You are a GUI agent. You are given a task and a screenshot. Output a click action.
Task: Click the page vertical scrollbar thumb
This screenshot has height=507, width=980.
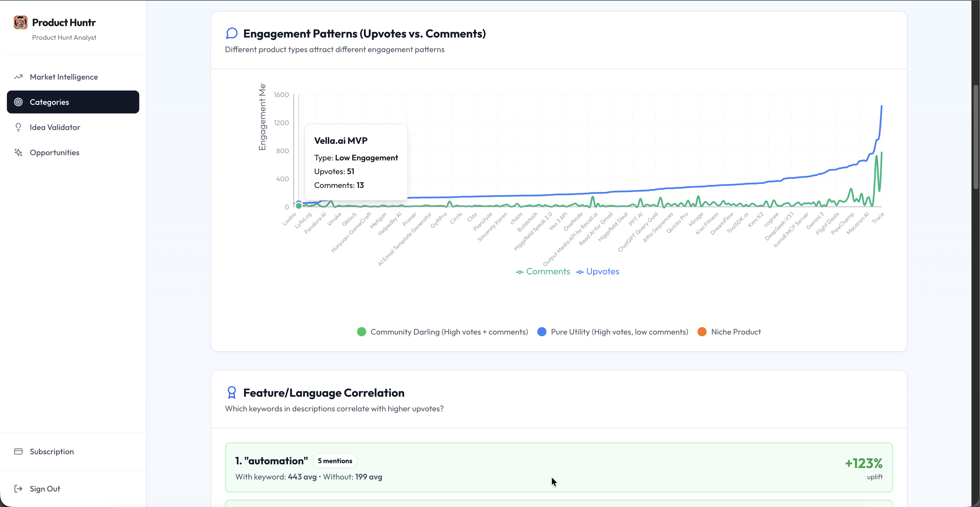pyautogui.click(x=976, y=137)
